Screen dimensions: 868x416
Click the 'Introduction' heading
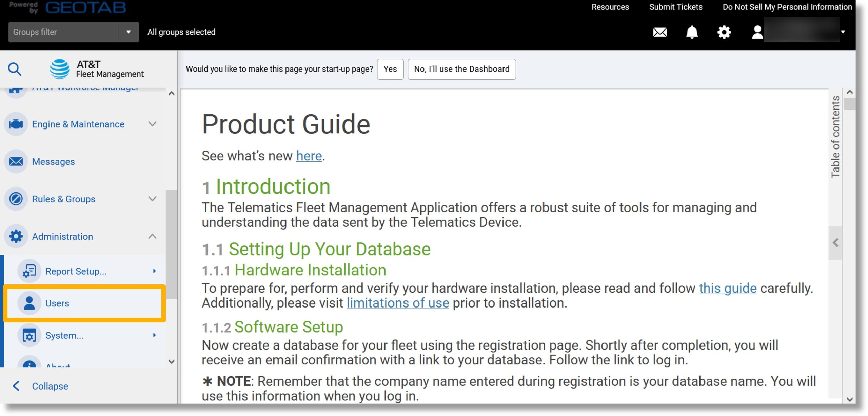pos(273,186)
